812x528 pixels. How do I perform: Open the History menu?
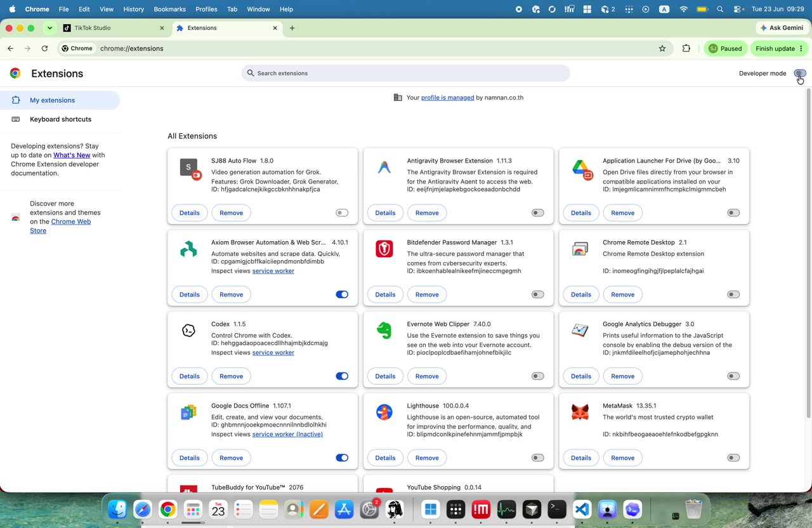(133, 10)
